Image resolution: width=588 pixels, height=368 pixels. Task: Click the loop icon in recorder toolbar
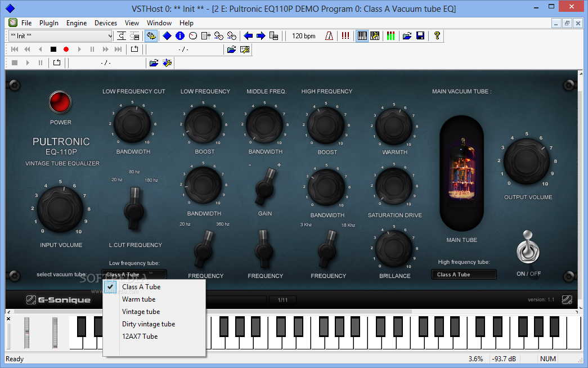coord(57,62)
